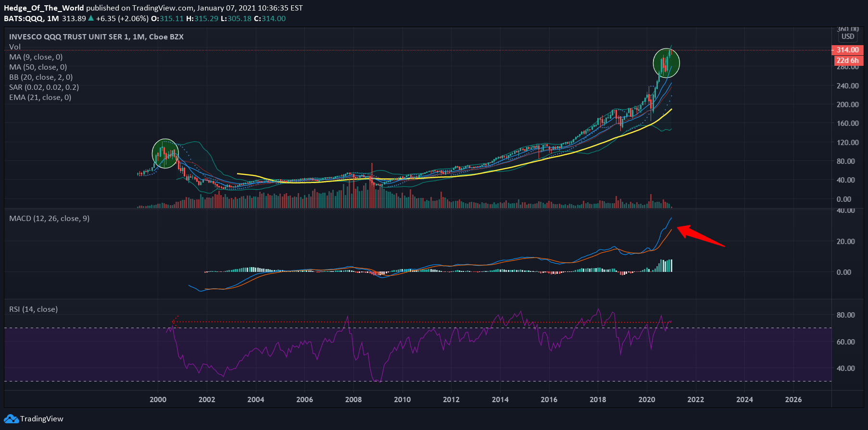Click the +6.35 (+2.06%) change value

[122, 19]
